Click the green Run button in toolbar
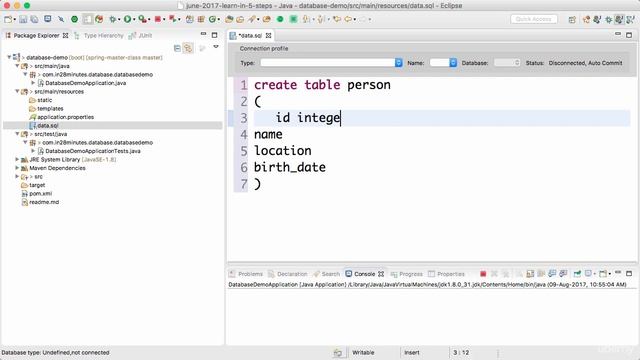This screenshot has width=640, height=360. (x=127, y=19)
